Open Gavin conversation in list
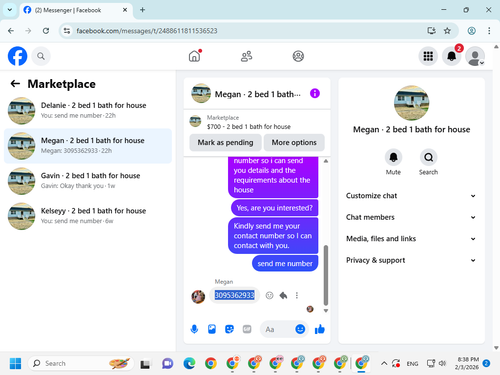Image resolution: width=500 pixels, height=375 pixels. coord(88,181)
